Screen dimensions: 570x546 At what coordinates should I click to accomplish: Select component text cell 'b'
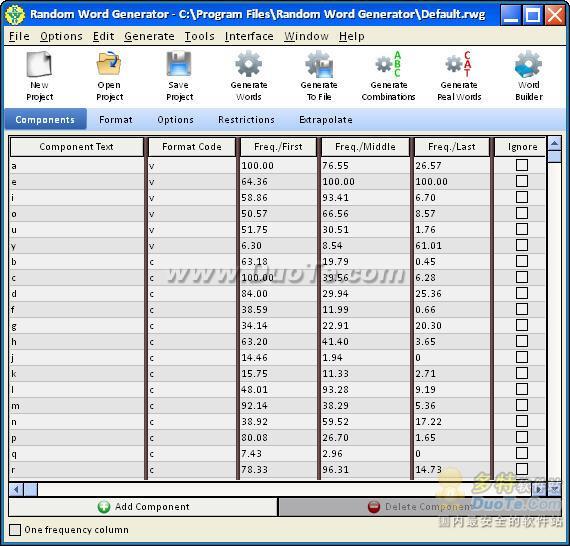click(76, 261)
